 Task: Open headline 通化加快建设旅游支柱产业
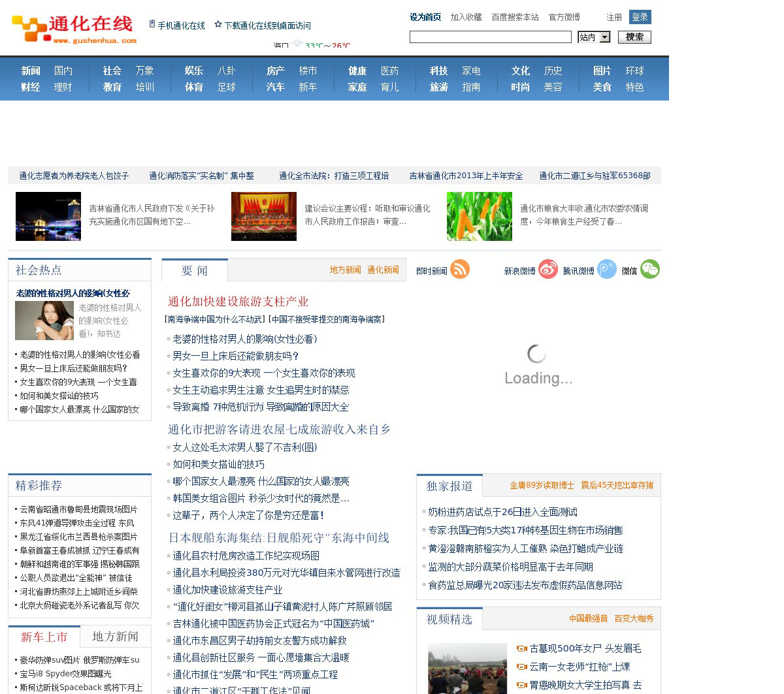point(238,301)
